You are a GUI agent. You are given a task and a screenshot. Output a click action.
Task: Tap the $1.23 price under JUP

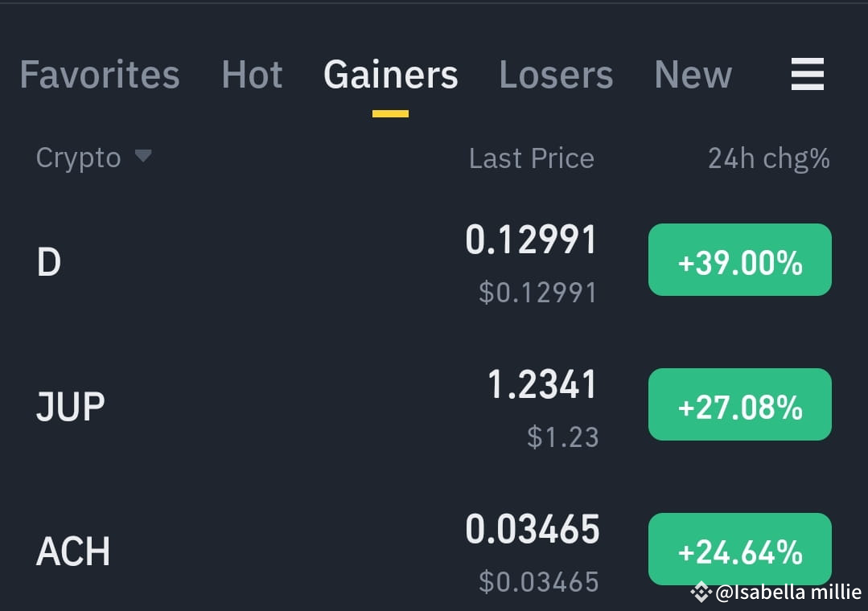point(564,437)
